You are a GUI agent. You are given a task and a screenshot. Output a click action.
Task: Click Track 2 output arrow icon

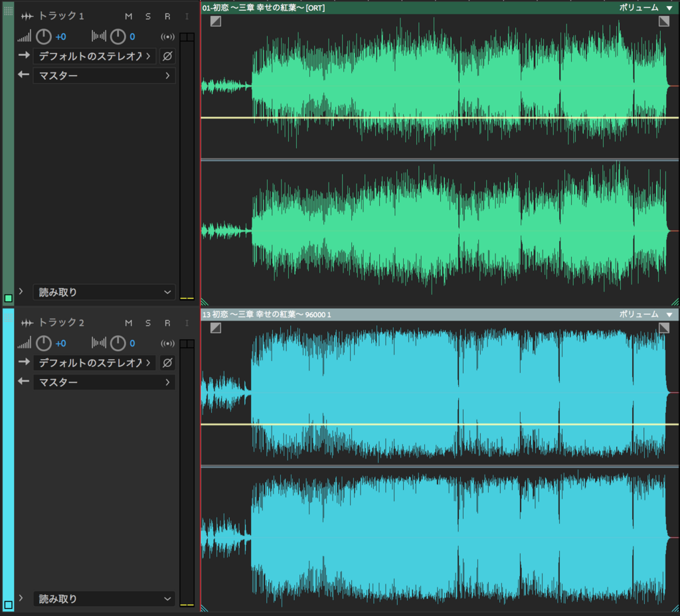tap(24, 381)
